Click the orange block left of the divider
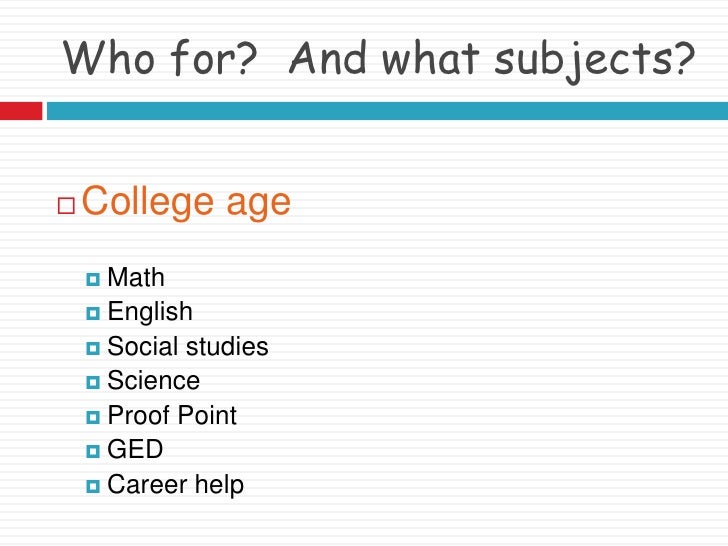This screenshot has height=546, width=728. [20, 108]
